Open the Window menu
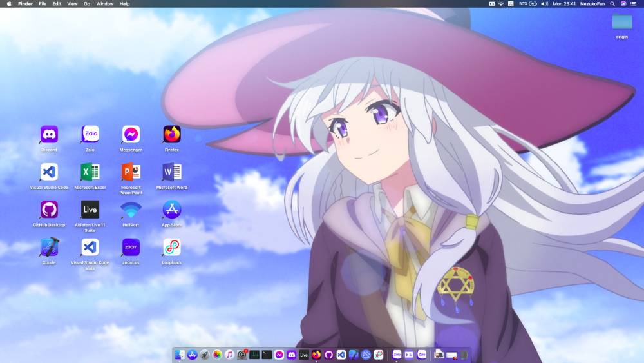 pyautogui.click(x=105, y=4)
